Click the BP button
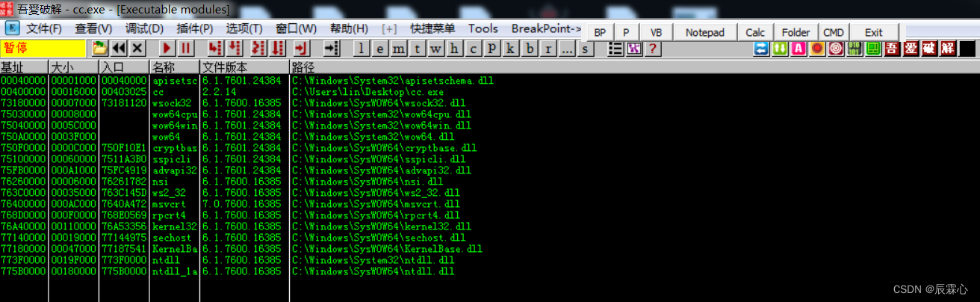980x302 pixels. click(x=600, y=32)
